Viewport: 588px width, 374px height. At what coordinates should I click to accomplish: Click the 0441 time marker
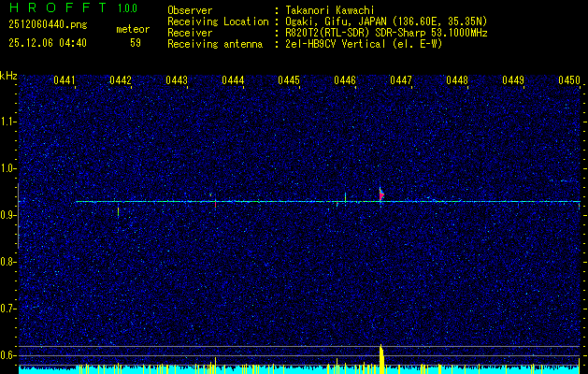65,80
